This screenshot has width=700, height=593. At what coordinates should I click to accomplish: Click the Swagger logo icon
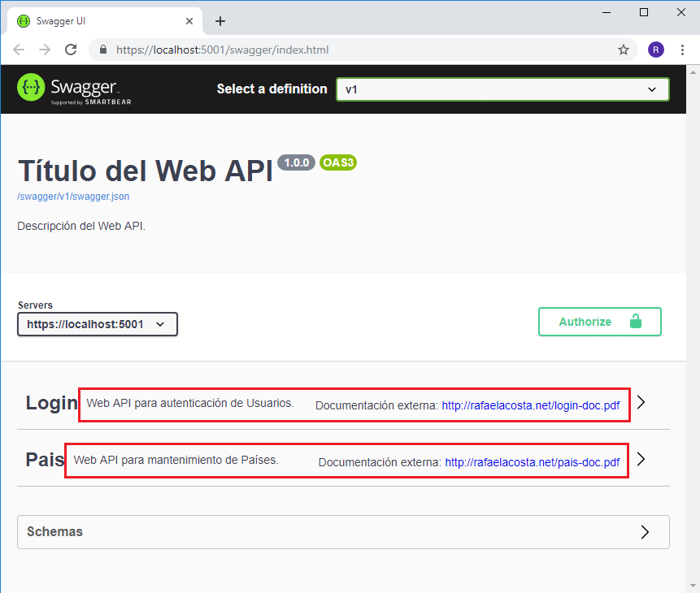click(31, 87)
